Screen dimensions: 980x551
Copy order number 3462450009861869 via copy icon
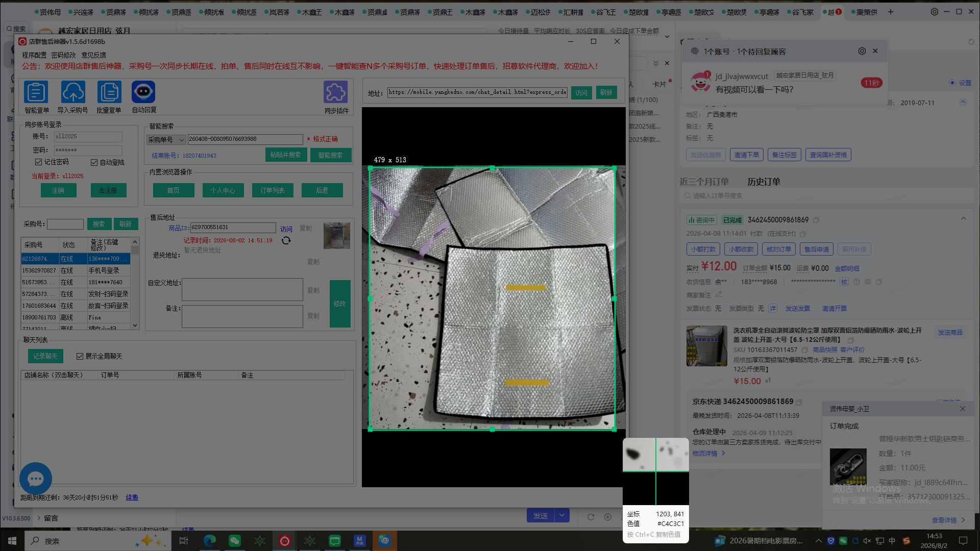point(816,220)
